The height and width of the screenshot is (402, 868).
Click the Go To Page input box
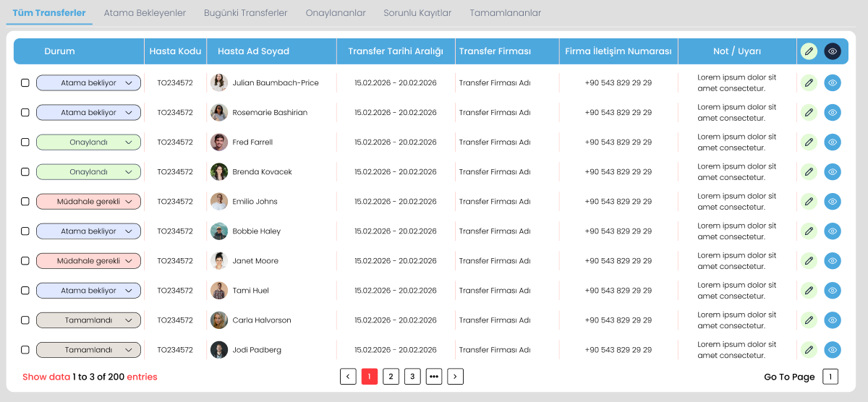(830, 377)
